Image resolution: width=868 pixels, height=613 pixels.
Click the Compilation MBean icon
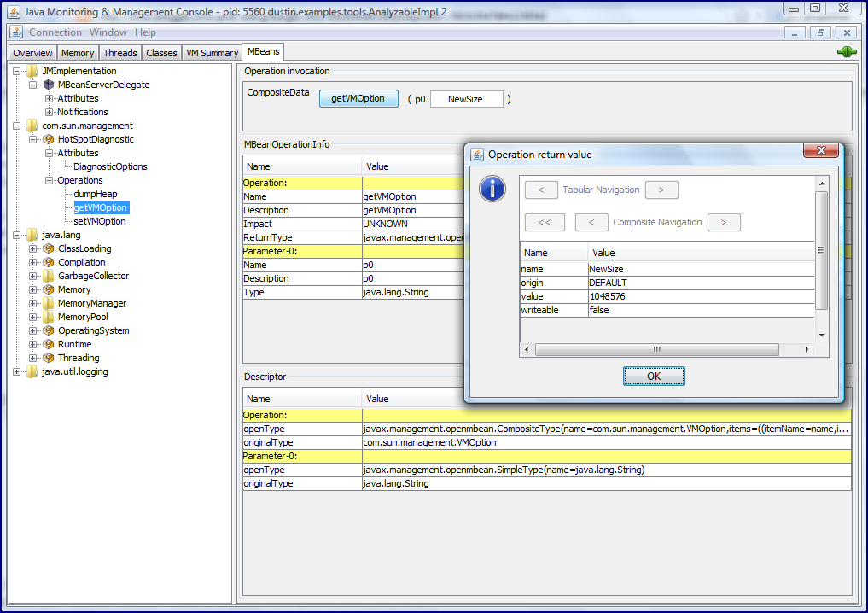tap(49, 262)
